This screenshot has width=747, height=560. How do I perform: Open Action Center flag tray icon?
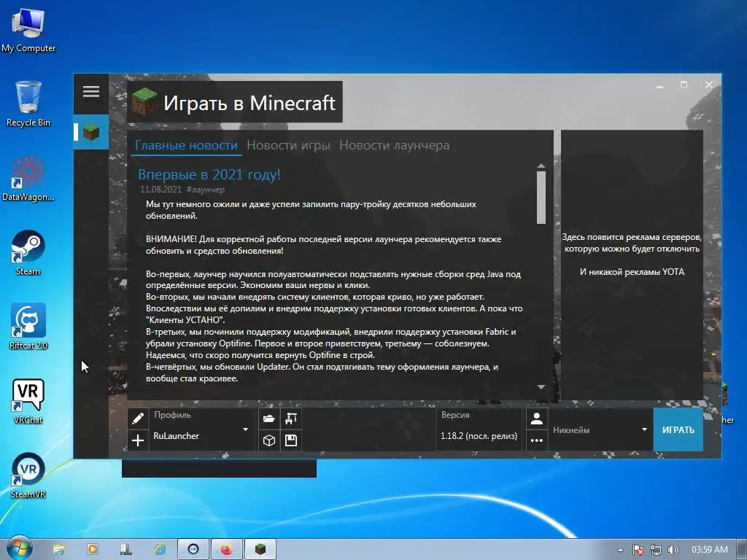[x=638, y=550]
